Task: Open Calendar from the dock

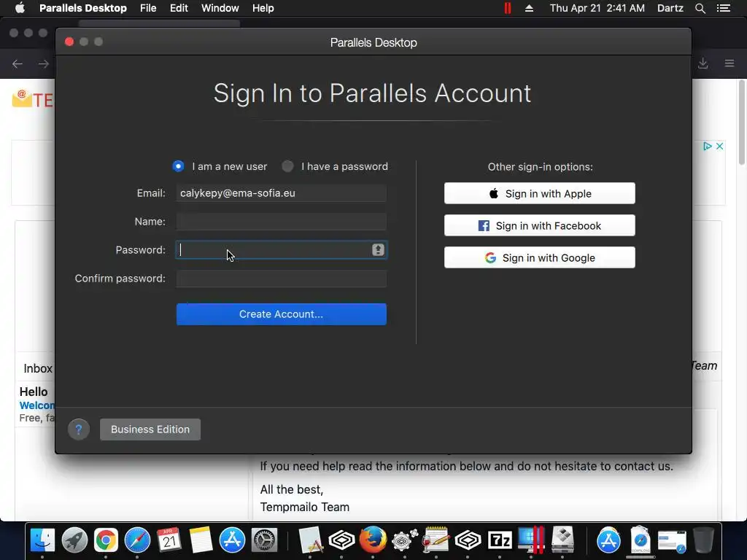Action: coord(169,540)
